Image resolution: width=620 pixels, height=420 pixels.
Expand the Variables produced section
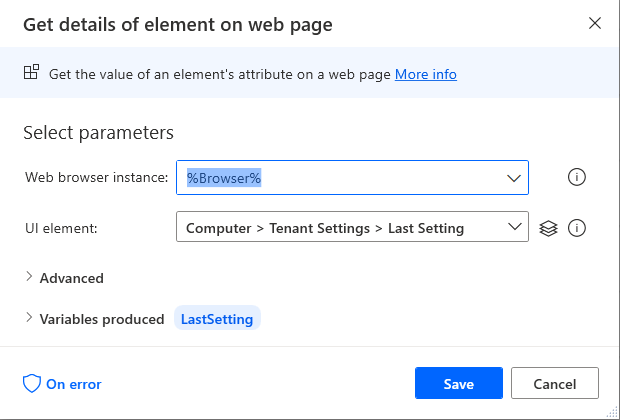pos(100,319)
